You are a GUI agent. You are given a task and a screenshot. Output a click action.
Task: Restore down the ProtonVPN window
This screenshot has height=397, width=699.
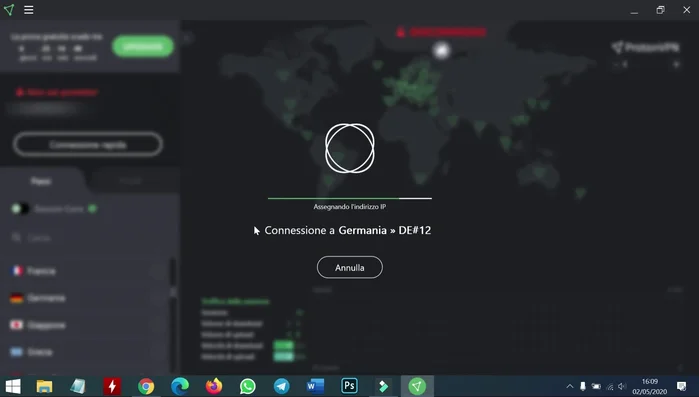click(660, 10)
